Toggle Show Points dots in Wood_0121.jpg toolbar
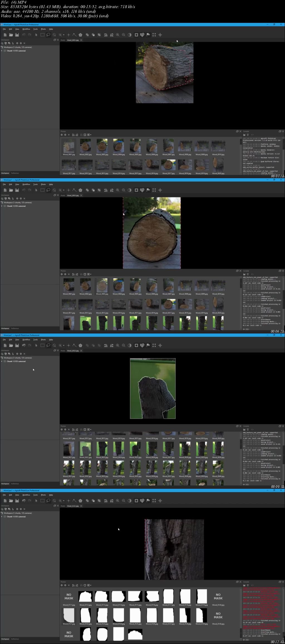Image resolution: width=285 pixels, height=644 pixels. [x=154, y=501]
